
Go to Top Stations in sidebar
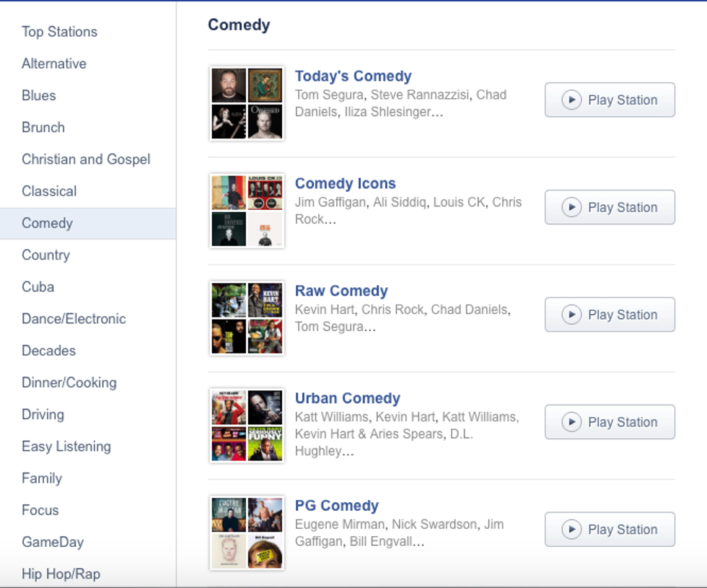coord(59,32)
